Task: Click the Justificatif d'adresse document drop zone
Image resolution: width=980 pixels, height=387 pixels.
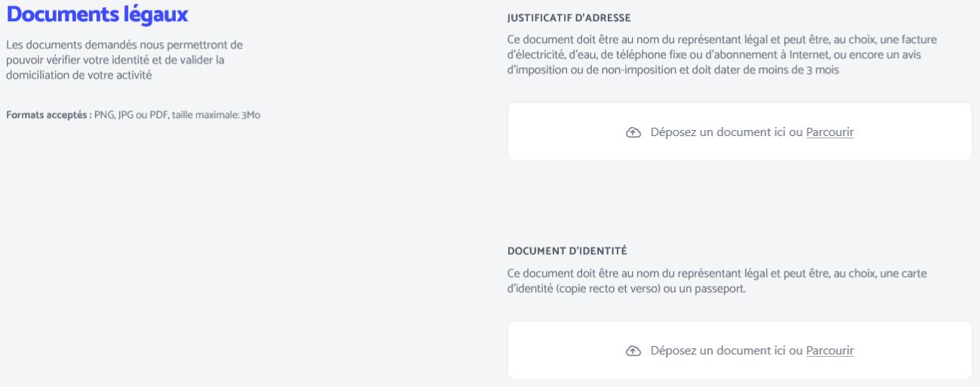Action: tap(739, 132)
